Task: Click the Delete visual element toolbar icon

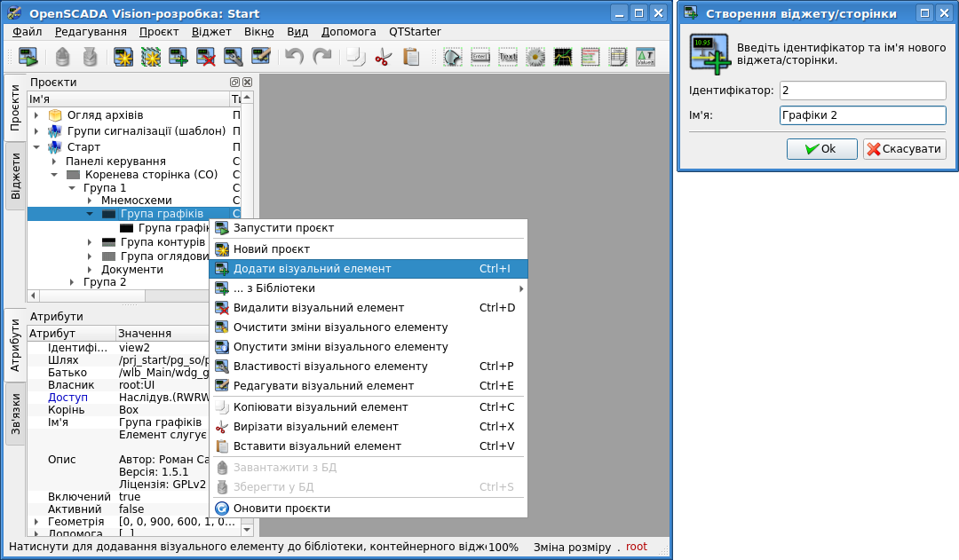Action: tap(206, 58)
